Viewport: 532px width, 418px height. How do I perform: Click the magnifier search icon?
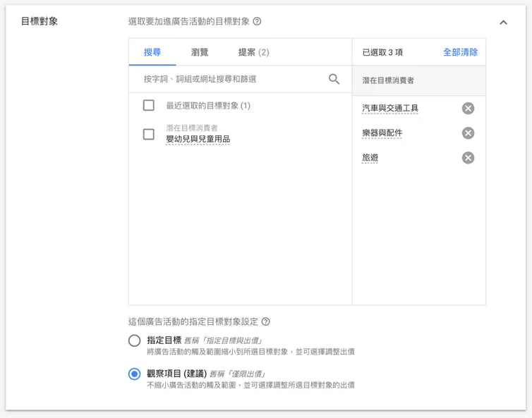click(334, 79)
